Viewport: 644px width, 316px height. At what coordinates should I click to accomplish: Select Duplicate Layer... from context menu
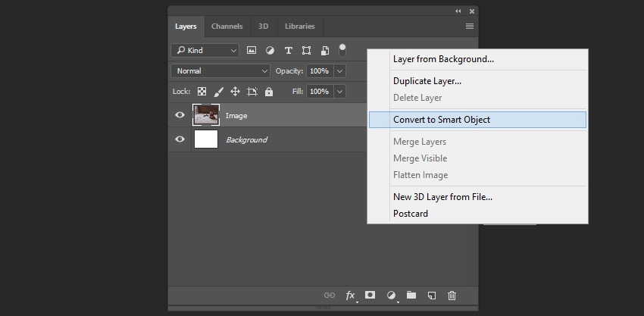click(x=427, y=81)
